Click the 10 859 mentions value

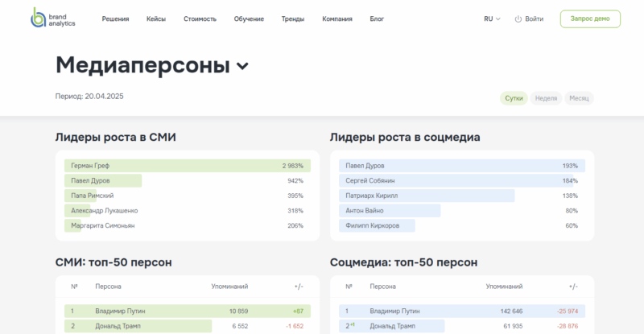(238, 311)
